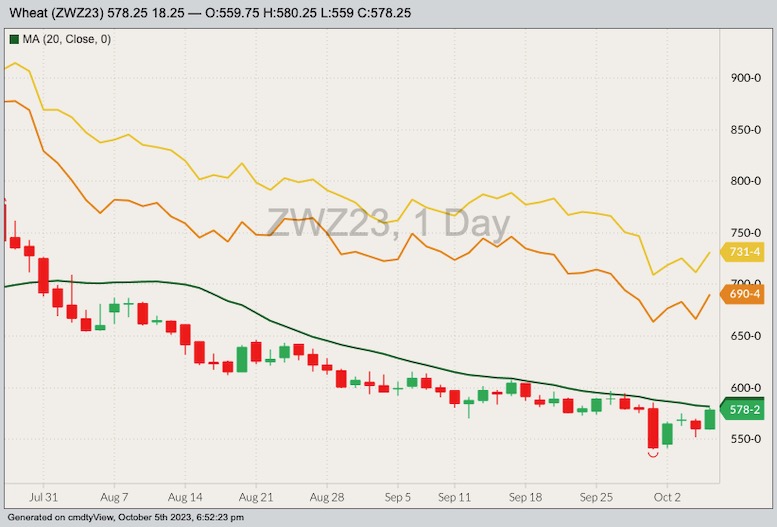Click the green MA legend color swatch

(x=14, y=39)
